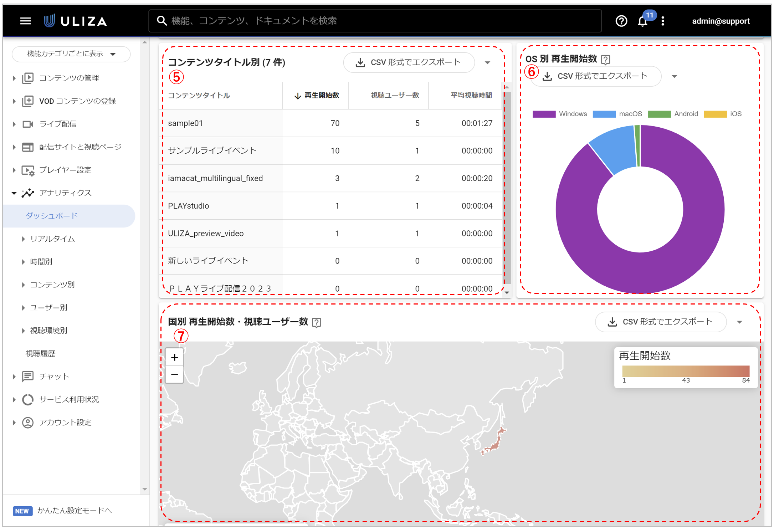
Task: Zoom out on the map with minus
Action: (174, 374)
